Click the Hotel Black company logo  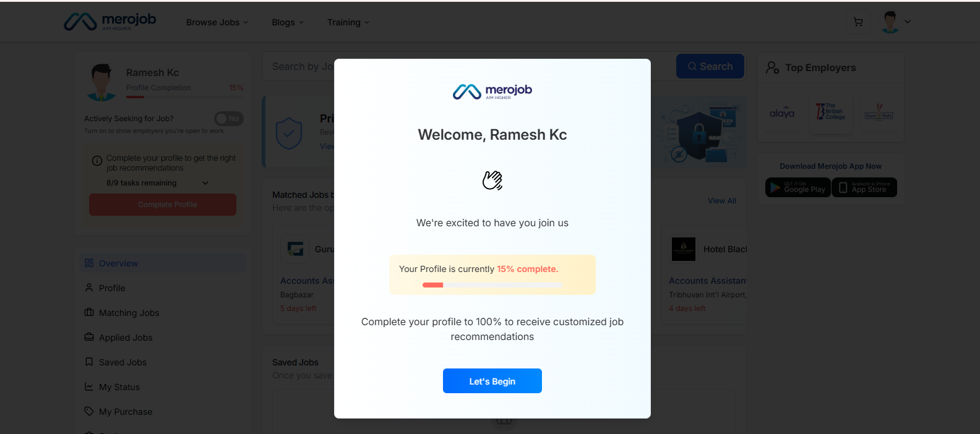(684, 249)
